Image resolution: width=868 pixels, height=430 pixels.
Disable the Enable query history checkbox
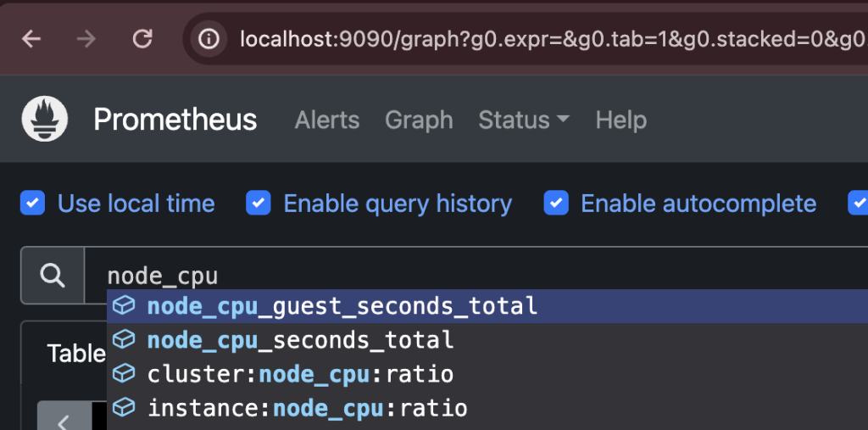point(258,204)
